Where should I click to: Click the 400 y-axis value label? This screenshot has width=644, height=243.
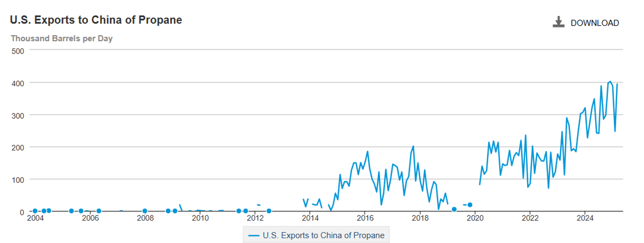click(18, 83)
